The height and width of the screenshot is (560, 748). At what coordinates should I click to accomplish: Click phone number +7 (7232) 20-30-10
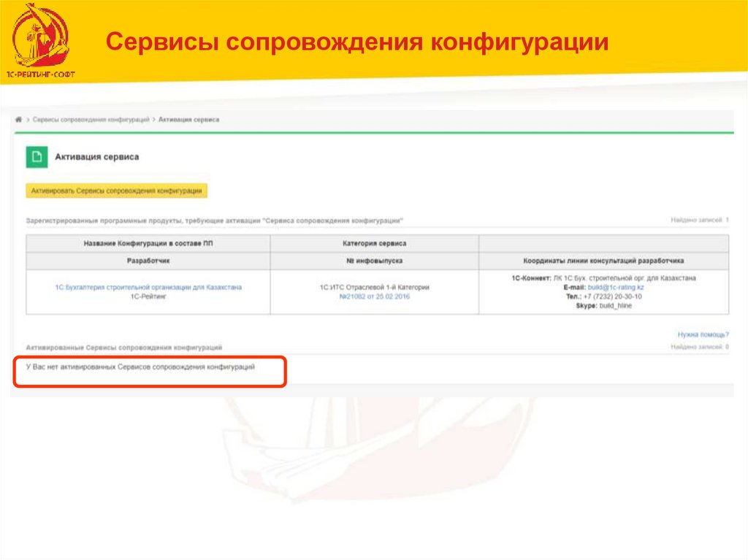(x=613, y=296)
